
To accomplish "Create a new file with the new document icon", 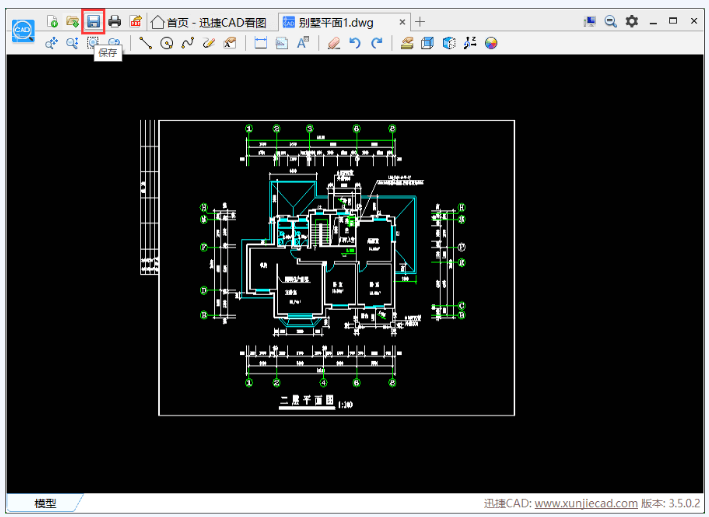I will coord(52,21).
